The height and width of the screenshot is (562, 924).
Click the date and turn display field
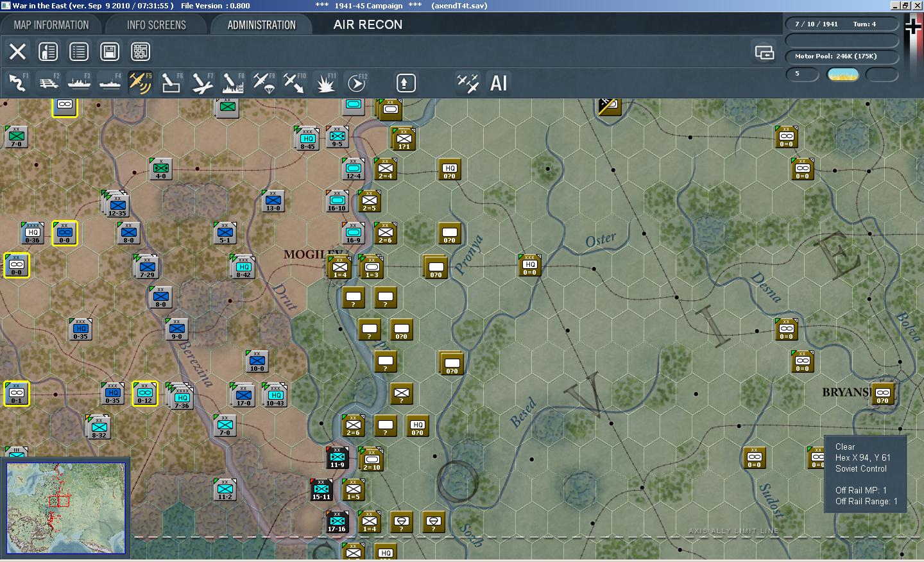[x=841, y=24]
